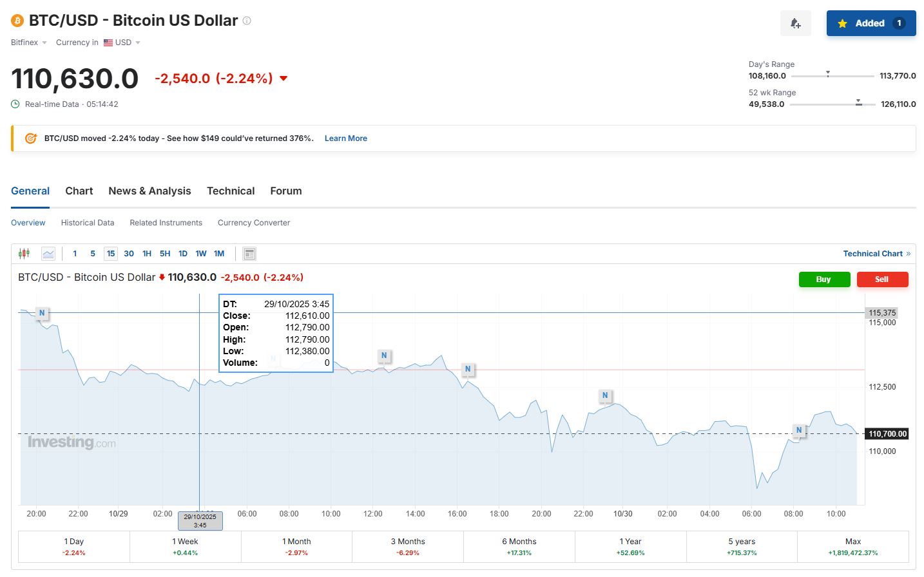The height and width of the screenshot is (577, 924).
Task: Open the Technical tab
Action: [x=231, y=191]
